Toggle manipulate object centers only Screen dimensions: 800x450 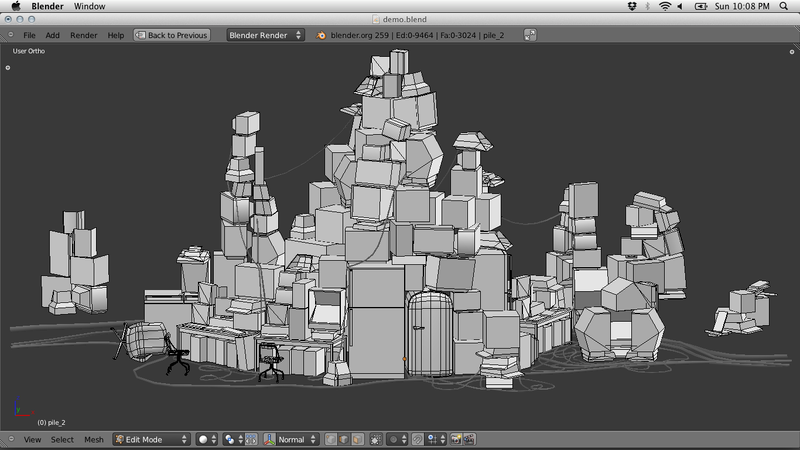251,439
